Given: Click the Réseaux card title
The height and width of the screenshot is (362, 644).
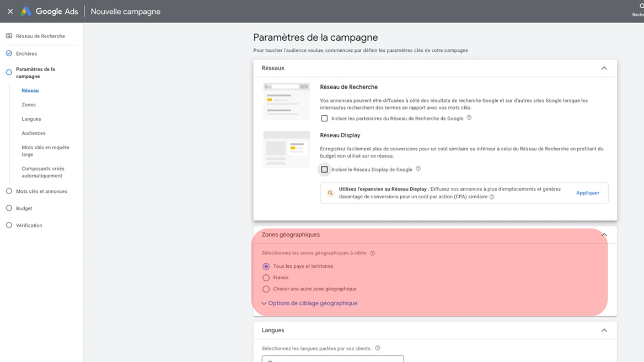Looking at the screenshot, I should click(273, 68).
